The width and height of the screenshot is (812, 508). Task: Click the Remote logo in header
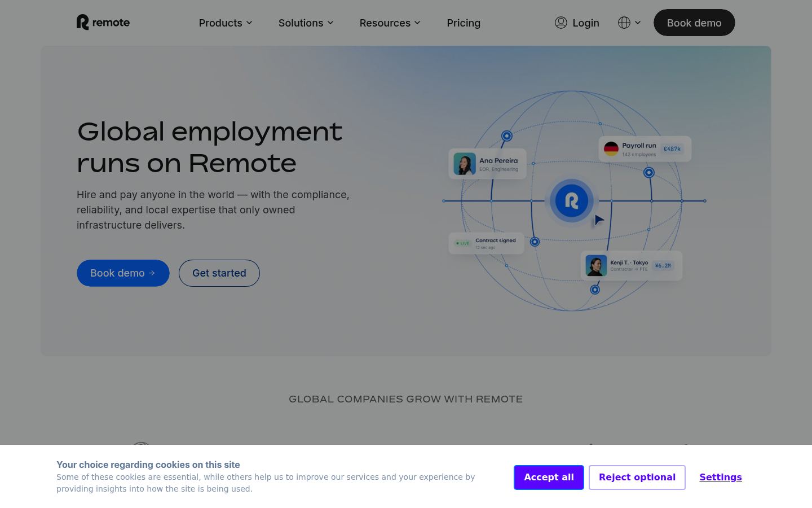pyautogui.click(x=103, y=23)
